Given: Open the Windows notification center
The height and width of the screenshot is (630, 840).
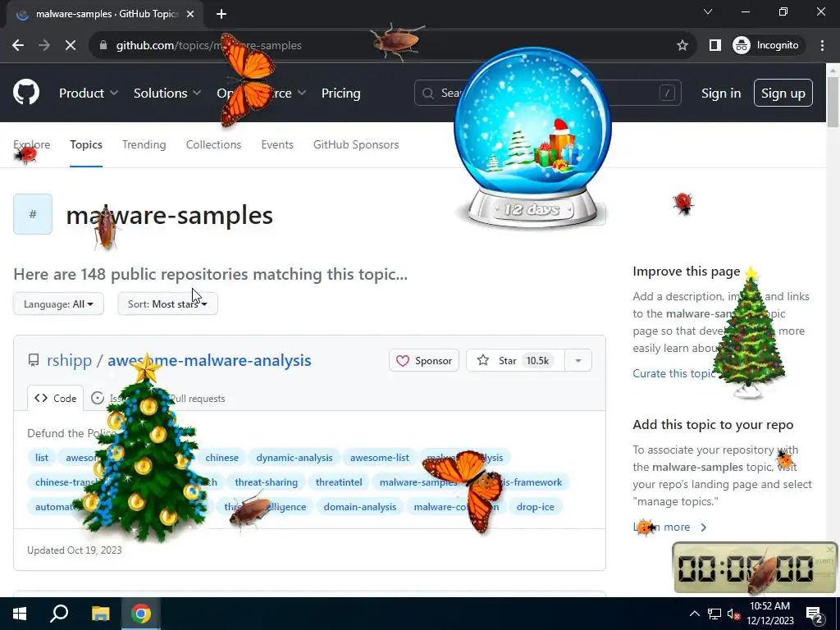Looking at the screenshot, I should [x=815, y=614].
